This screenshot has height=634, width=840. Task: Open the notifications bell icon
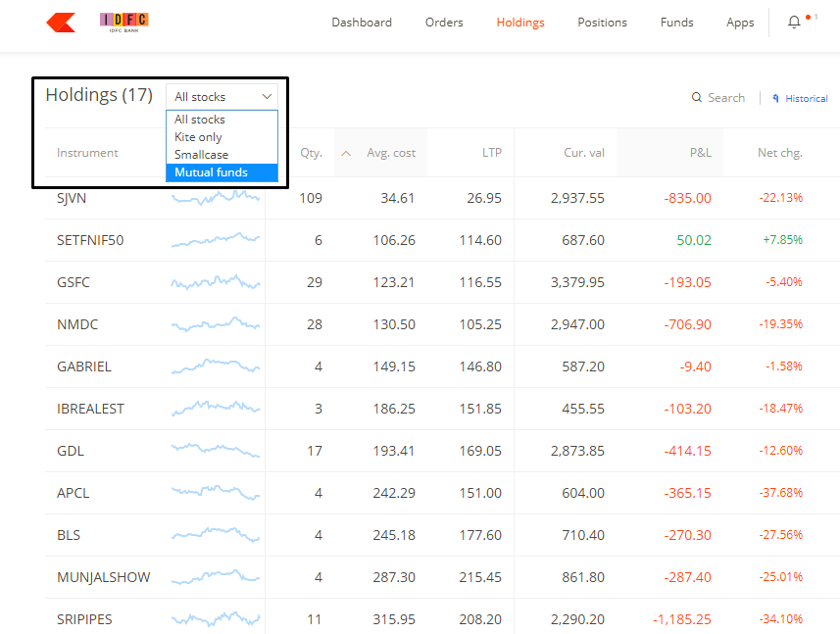[x=794, y=23]
